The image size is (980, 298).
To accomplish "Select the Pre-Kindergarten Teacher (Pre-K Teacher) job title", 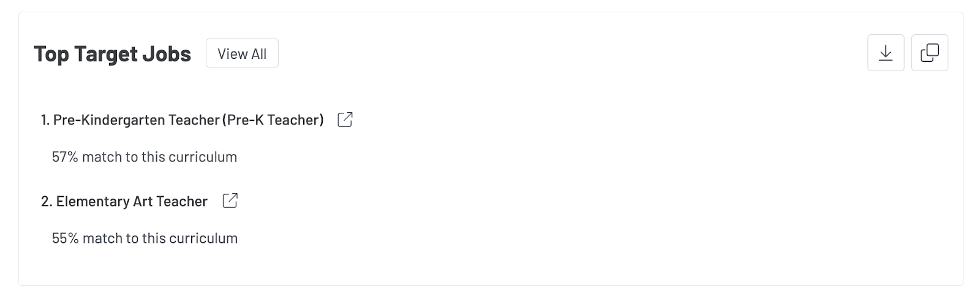I will pyautogui.click(x=188, y=120).
